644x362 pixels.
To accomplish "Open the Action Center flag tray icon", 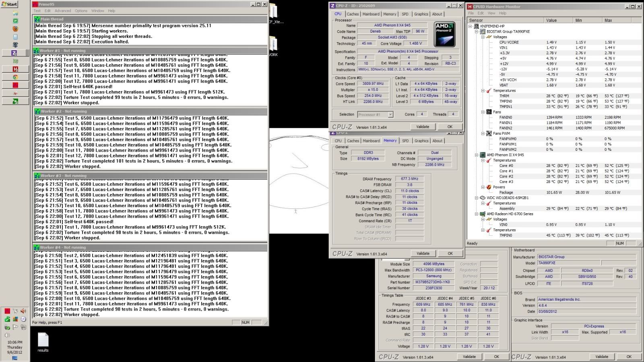I will (x=15, y=327).
